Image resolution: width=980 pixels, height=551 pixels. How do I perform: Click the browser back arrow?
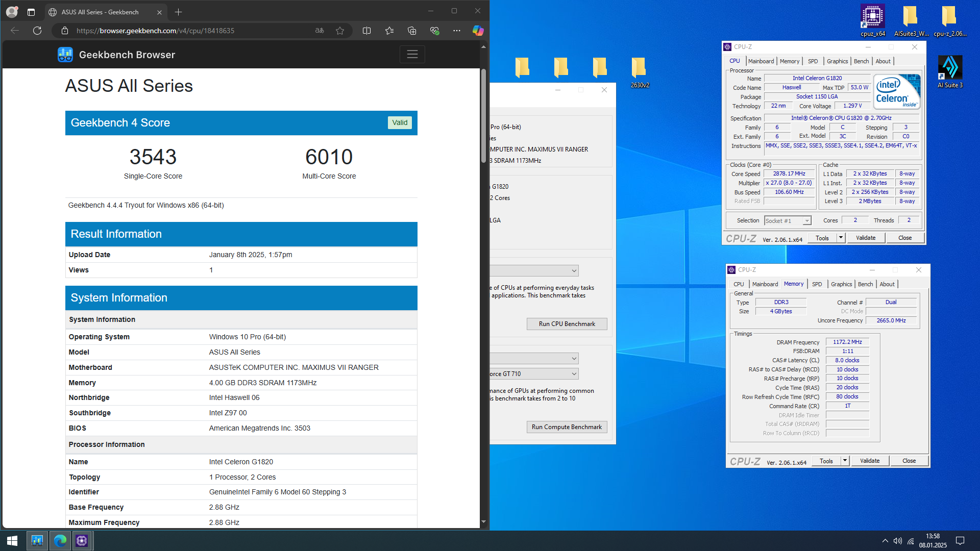pos(15,31)
